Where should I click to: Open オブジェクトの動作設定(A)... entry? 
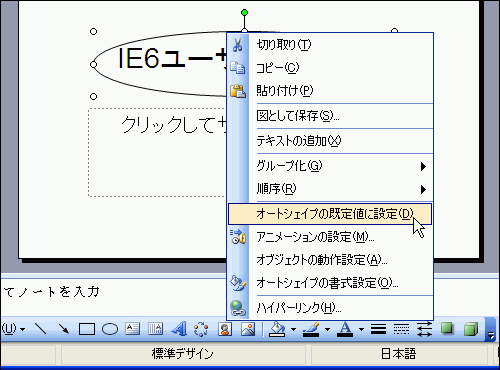point(330,260)
